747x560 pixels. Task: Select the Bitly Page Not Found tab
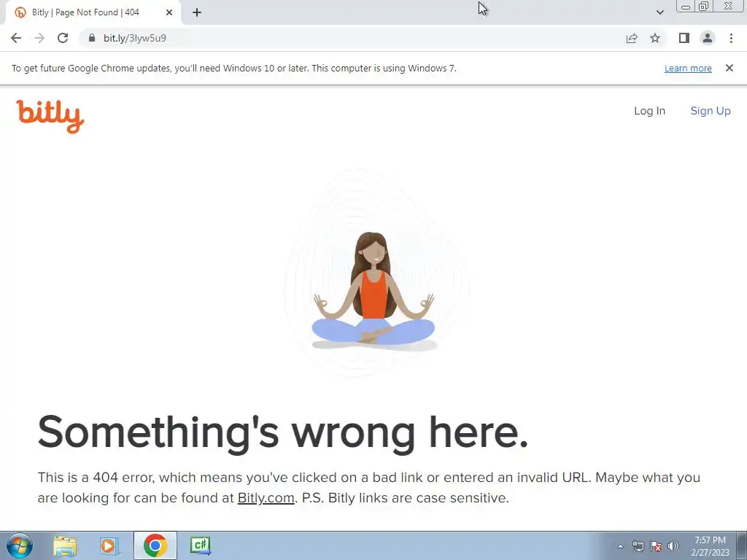(x=93, y=12)
